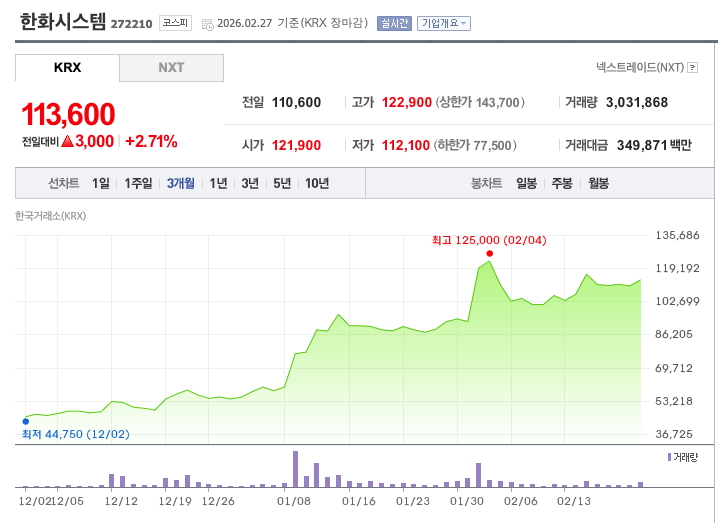718x523 pixels.
Task: Select the 3년 line chart period
Action: pyautogui.click(x=250, y=184)
